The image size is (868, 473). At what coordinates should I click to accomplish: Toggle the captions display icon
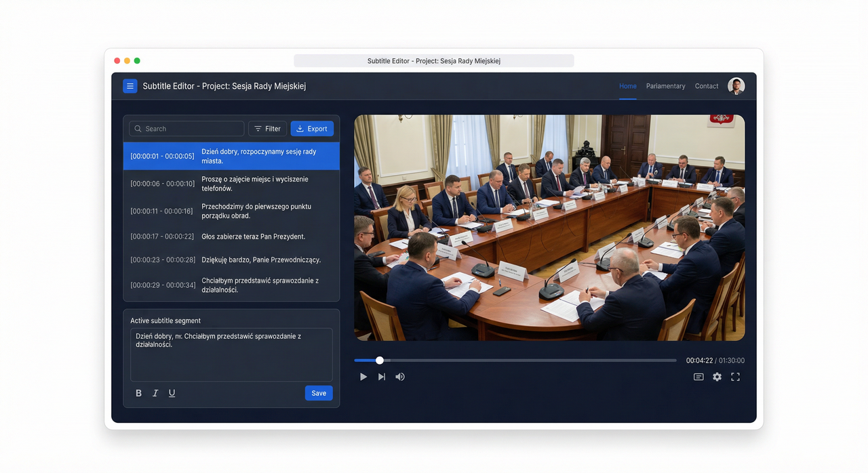(x=698, y=377)
